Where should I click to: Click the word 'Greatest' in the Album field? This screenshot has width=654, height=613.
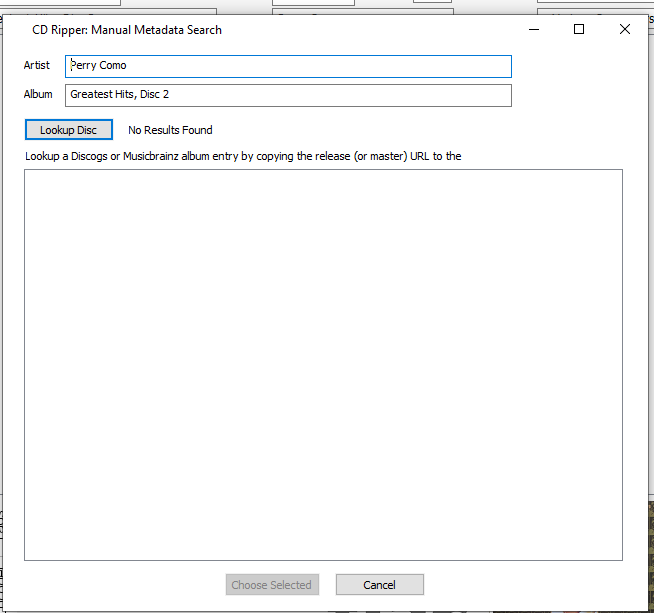tap(91, 95)
